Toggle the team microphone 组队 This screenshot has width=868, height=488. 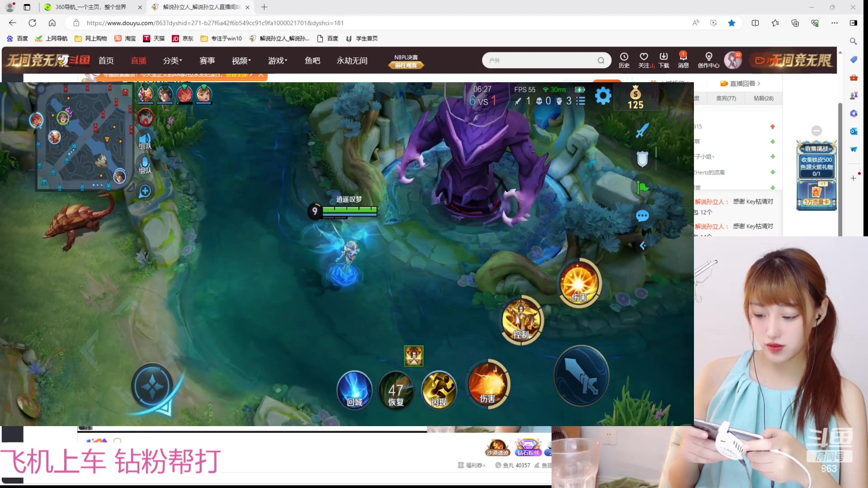tap(145, 165)
